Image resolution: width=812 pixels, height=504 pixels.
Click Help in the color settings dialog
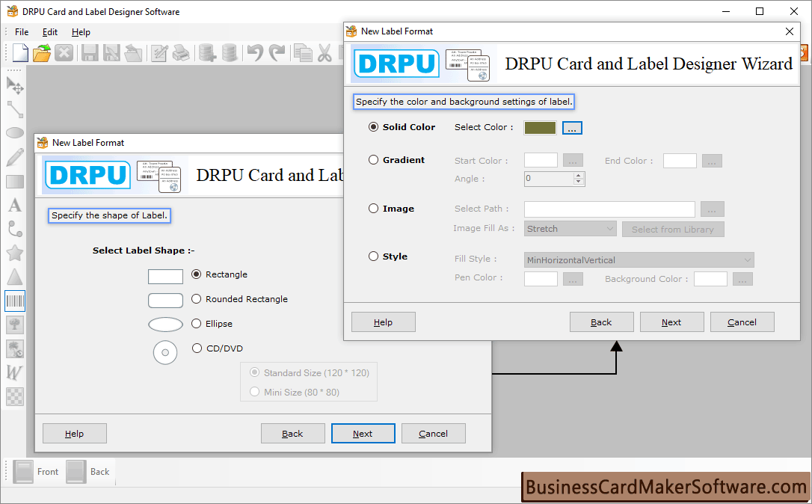click(x=384, y=322)
